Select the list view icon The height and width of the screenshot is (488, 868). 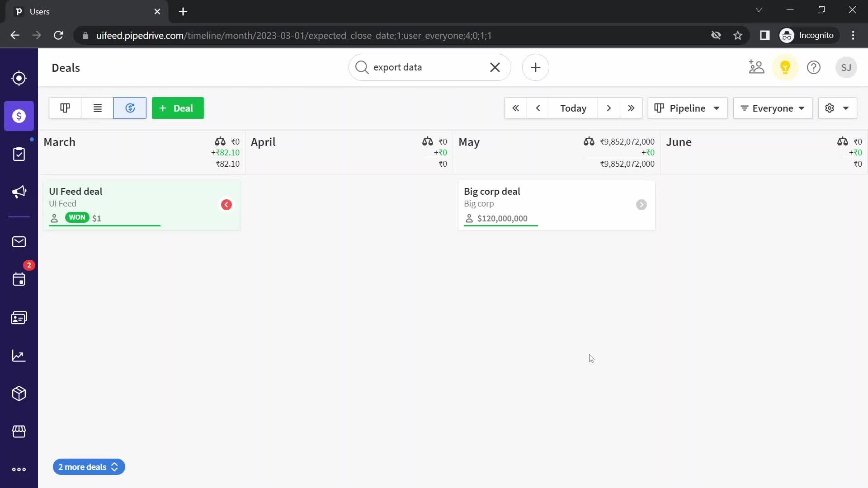(97, 108)
